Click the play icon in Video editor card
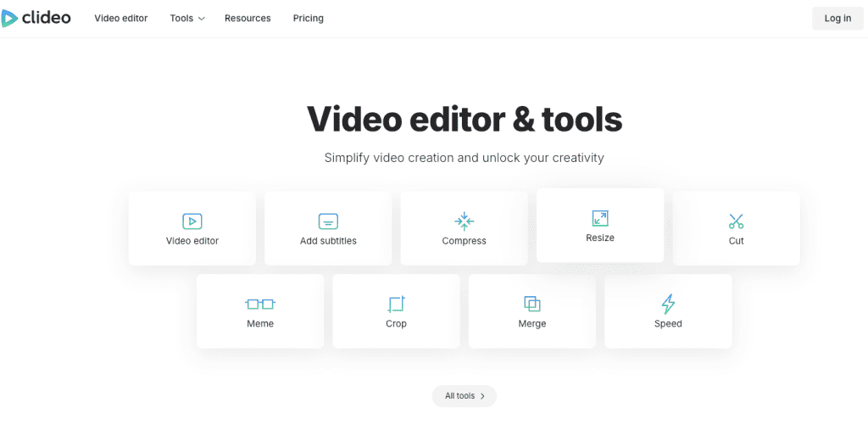This screenshot has height=425, width=868. pos(192,221)
